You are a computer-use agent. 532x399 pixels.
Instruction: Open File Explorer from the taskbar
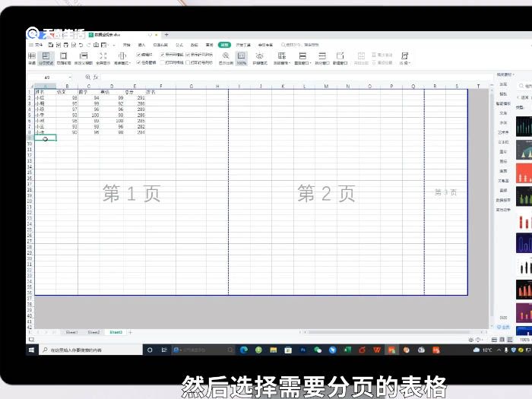(273, 350)
